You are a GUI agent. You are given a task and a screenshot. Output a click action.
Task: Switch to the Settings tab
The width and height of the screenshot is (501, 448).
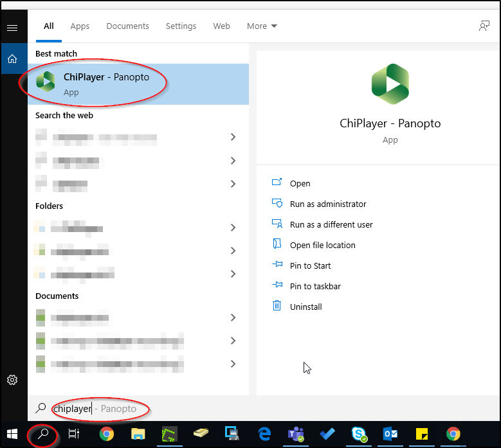point(181,26)
